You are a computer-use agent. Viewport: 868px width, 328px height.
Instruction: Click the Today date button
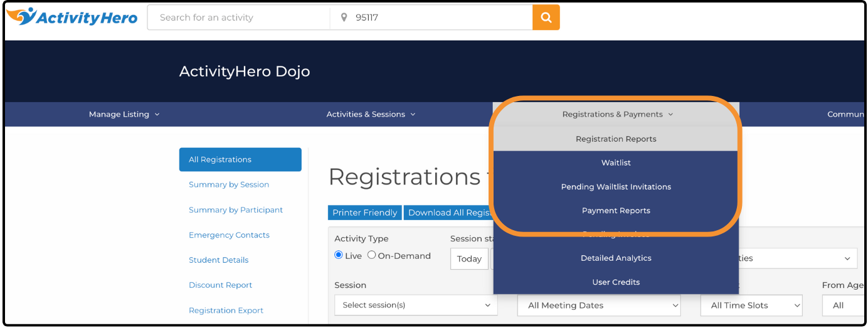(x=469, y=258)
